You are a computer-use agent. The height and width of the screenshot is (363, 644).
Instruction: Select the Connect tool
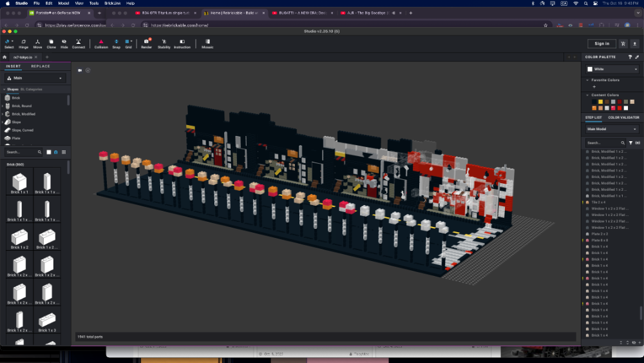click(79, 44)
